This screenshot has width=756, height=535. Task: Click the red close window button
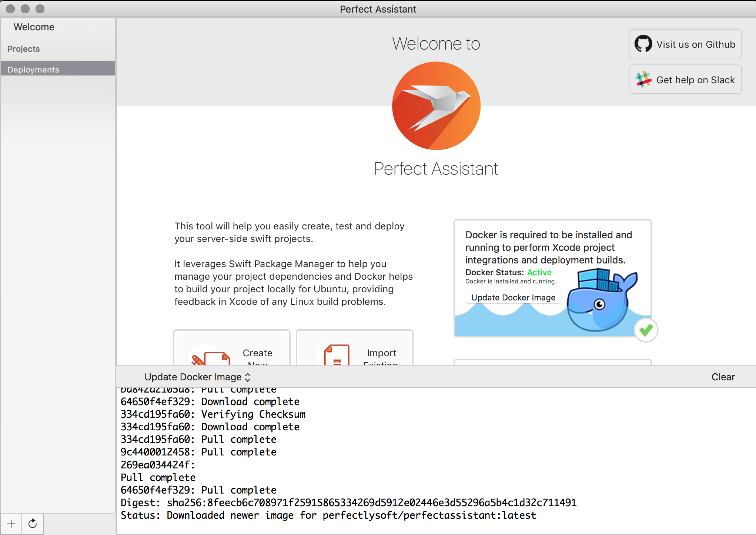[10, 9]
